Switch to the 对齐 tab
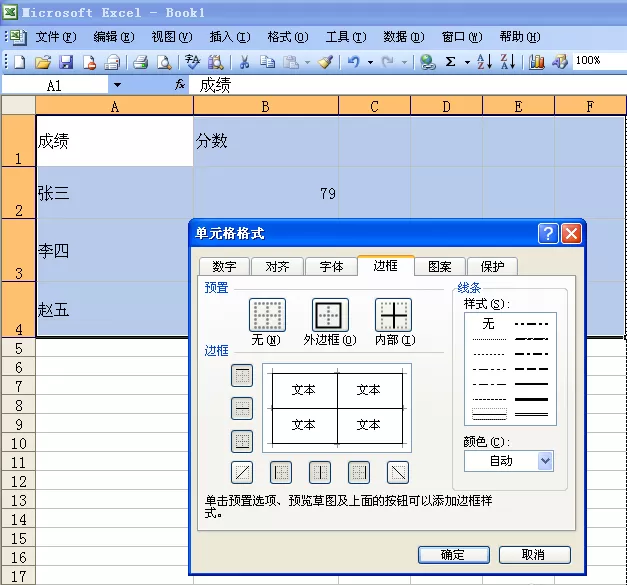 point(277,266)
